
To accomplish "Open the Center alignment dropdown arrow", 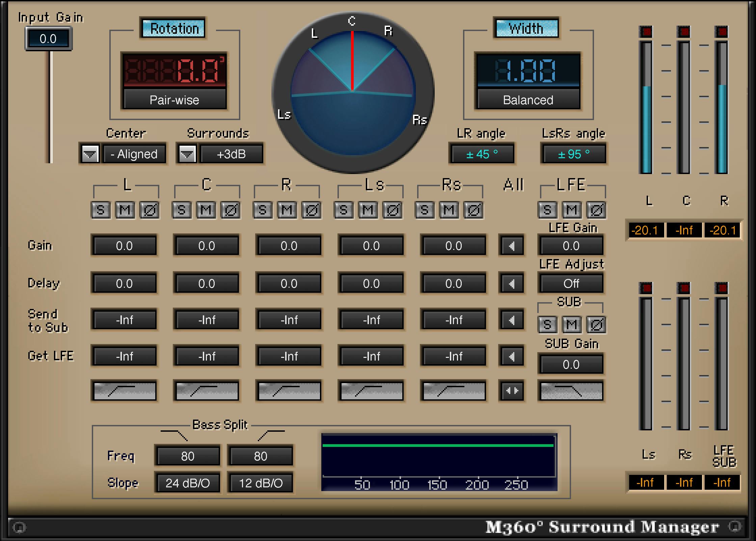I will 90,154.
